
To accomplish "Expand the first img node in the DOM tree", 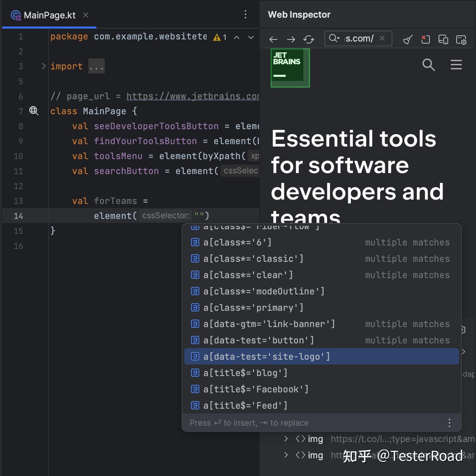I will [x=286, y=439].
